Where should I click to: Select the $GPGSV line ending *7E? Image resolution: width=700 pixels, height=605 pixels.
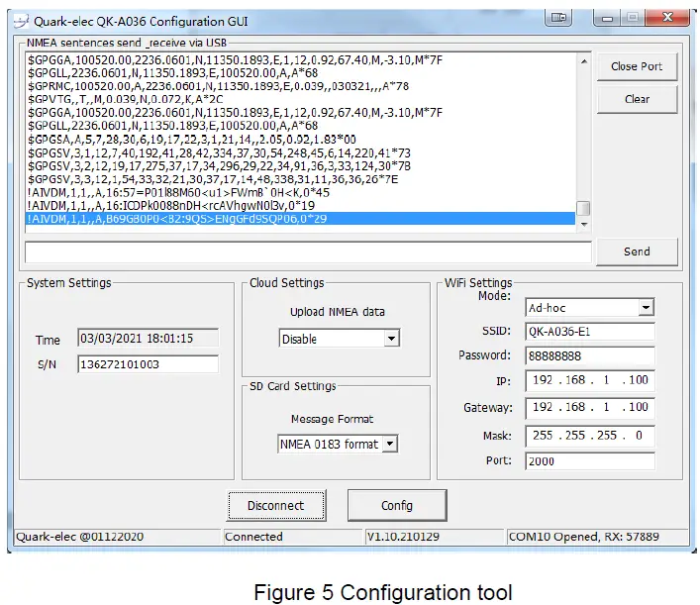click(x=213, y=179)
